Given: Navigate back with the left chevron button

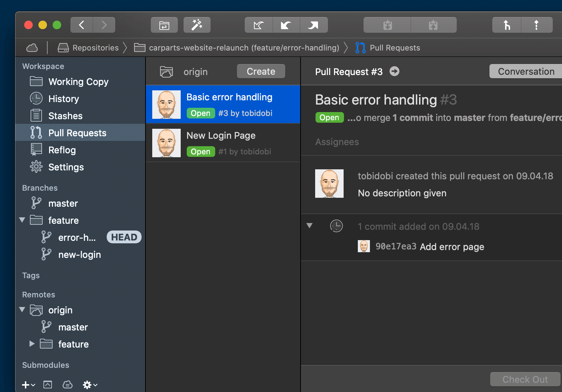Looking at the screenshot, I should click(x=81, y=25).
